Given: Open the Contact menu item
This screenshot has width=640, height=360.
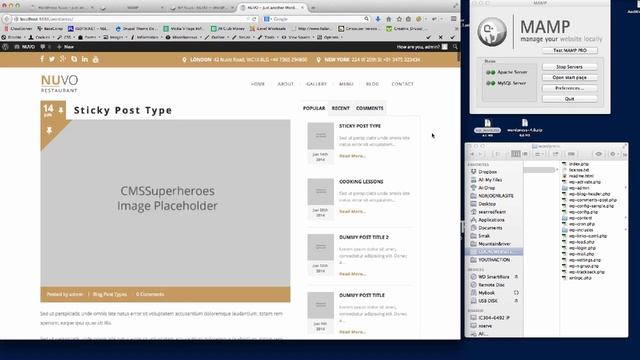Looking at the screenshot, I should 402,84.
